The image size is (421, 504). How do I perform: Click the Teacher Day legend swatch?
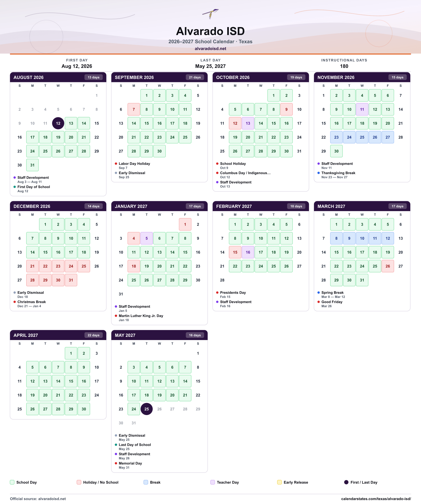tap(213, 482)
